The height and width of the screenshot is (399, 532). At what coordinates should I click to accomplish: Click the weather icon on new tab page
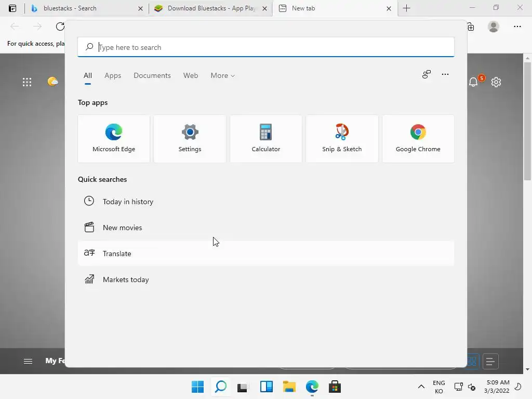tap(52, 82)
